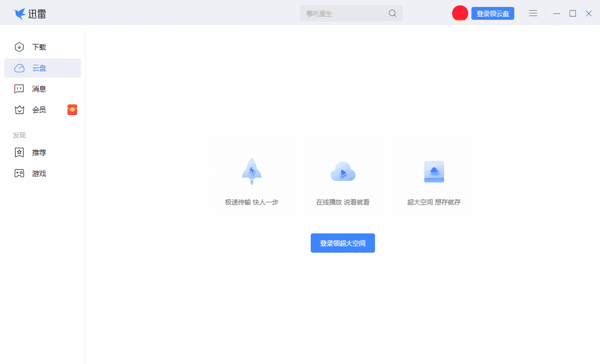Click the gamepad icon for 游戏

pyautogui.click(x=19, y=173)
